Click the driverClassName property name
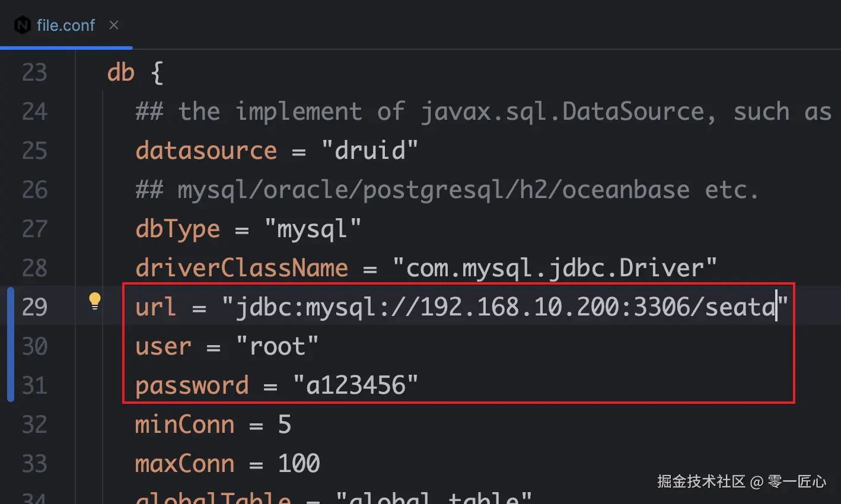Image resolution: width=841 pixels, height=504 pixels. [241, 269]
